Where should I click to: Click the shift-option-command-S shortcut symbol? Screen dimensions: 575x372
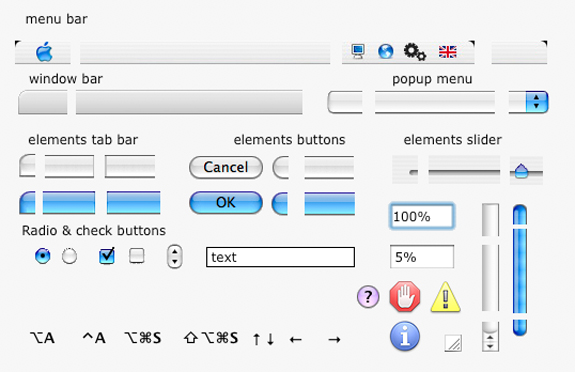click(x=210, y=338)
